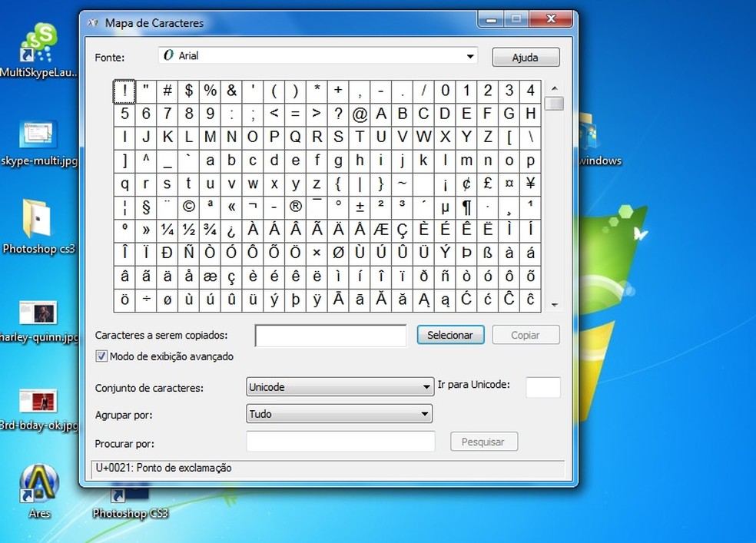Click the character grid scroll up arrow

[555, 88]
